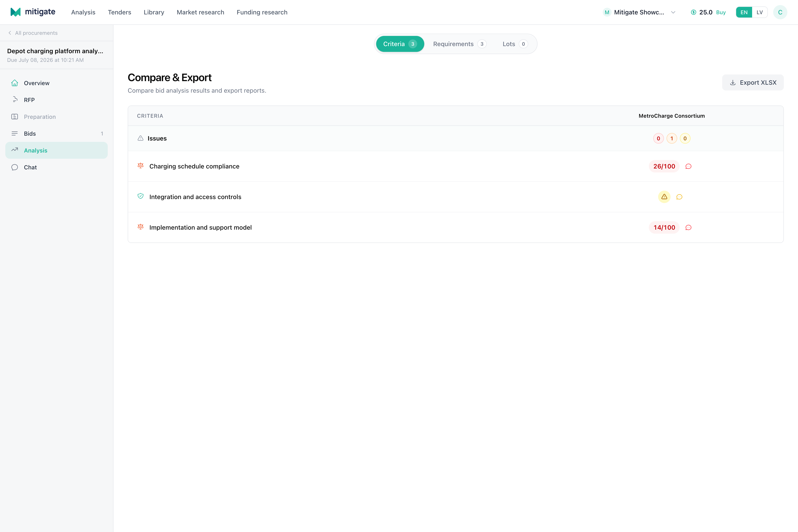Click the 14/100 score badge
798x532 pixels.
[x=664, y=227]
